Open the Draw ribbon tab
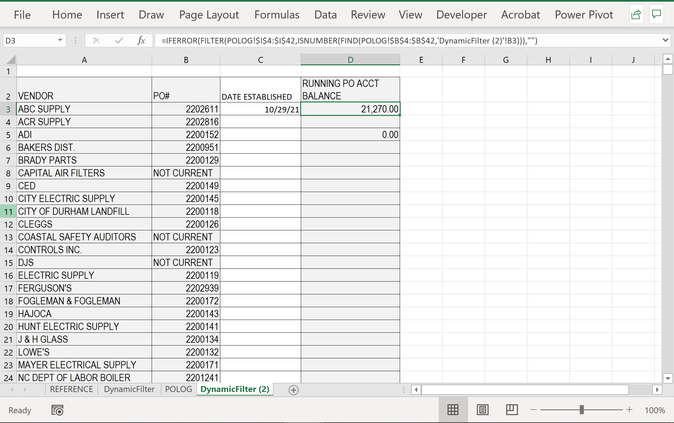This screenshot has height=423, width=674. coord(151,15)
